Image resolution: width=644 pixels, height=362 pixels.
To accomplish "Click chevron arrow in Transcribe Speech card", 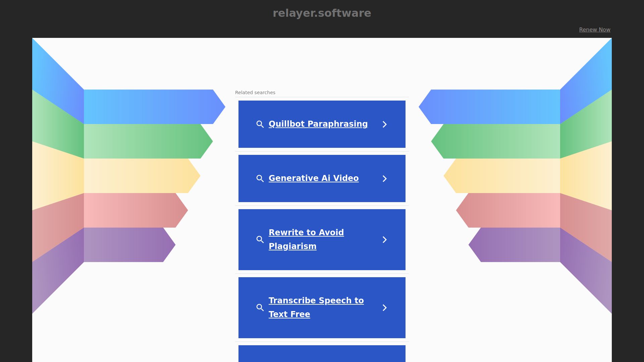I will coord(385,308).
